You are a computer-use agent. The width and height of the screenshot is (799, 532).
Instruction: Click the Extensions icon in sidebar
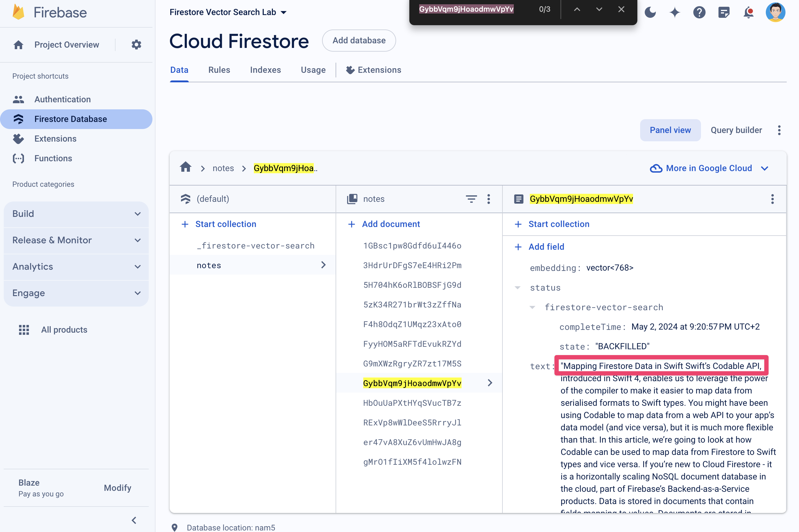click(x=18, y=138)
